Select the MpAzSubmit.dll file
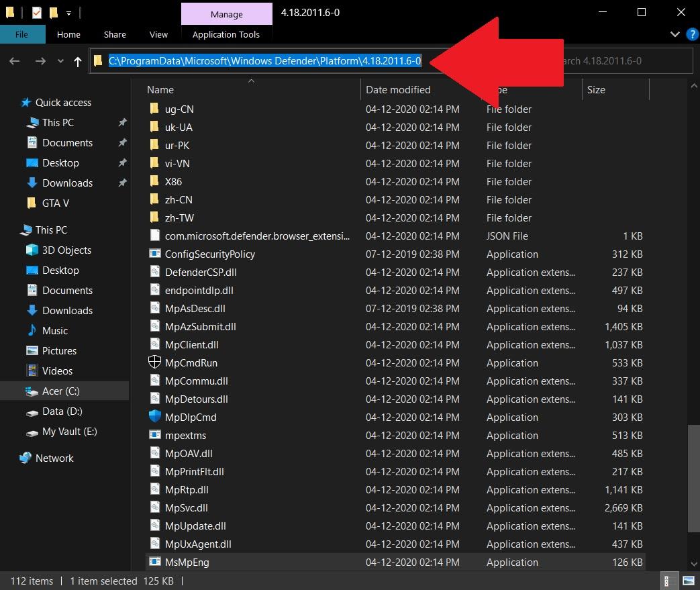The width and height of the screenshot is (700, 590). click(x=201, y=326)
